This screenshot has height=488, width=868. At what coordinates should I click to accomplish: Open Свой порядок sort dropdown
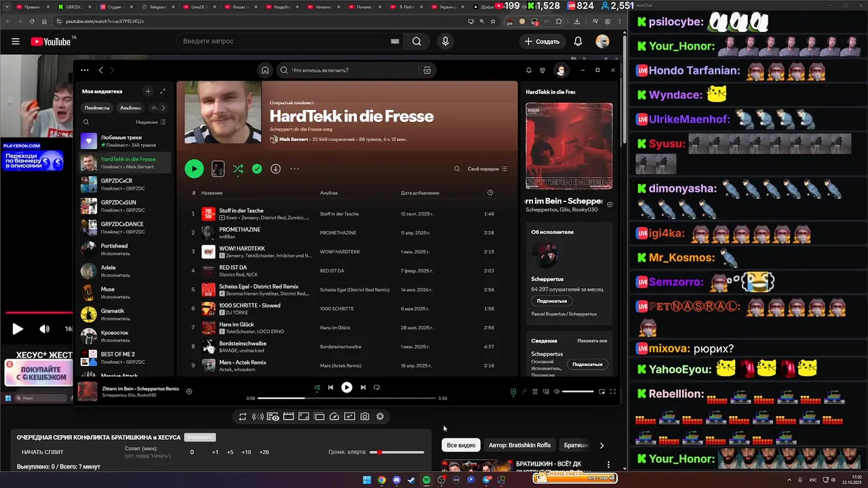(x=487, y=169)
